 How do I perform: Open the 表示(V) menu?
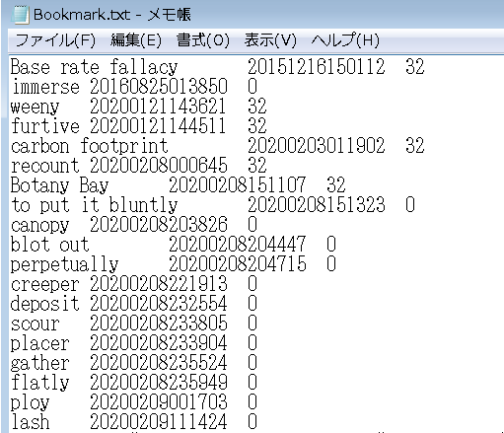pyautogui.click(x=270, y=40)
